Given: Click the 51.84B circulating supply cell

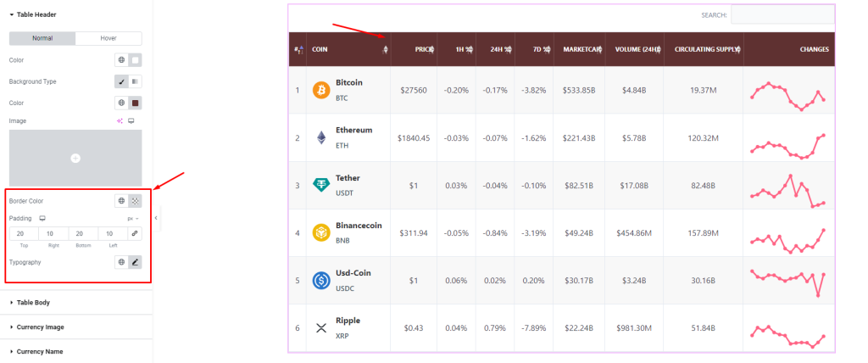Looking at the screenshot, I should (704, 328).
